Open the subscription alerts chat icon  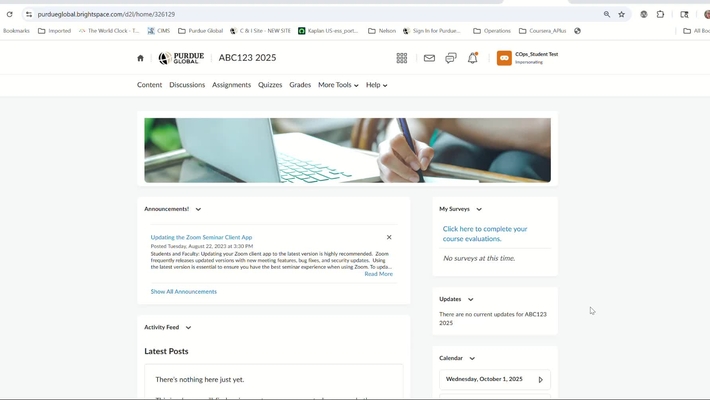(451, 58)
